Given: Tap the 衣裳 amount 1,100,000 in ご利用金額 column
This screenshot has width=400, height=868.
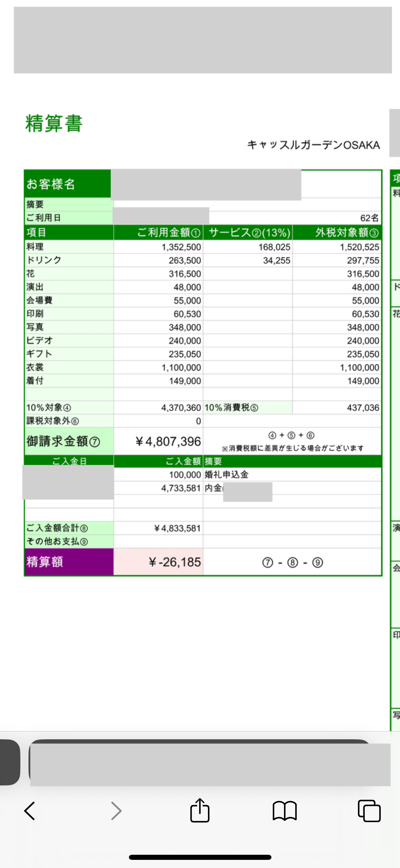Looking at the screenshot, I should [181, 367].
